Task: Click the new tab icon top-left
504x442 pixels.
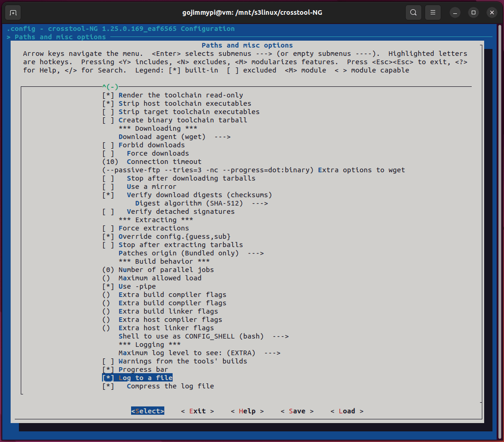Action: [12, 12]
